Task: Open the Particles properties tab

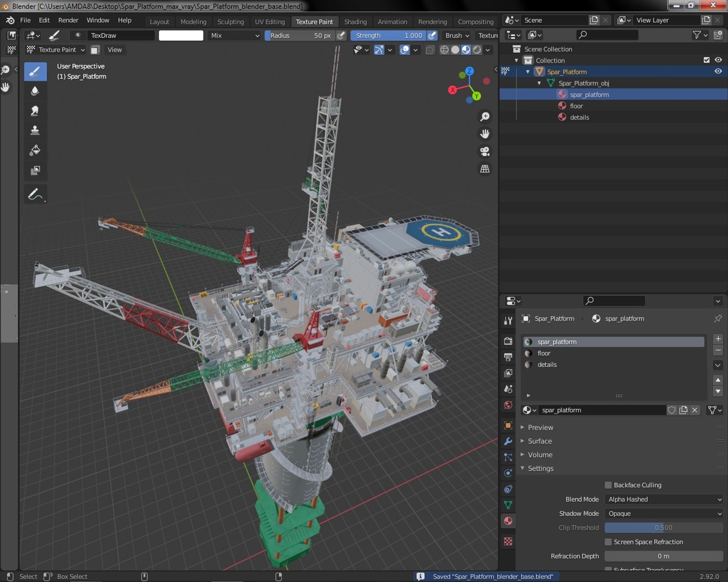Action: pos(508,457)
